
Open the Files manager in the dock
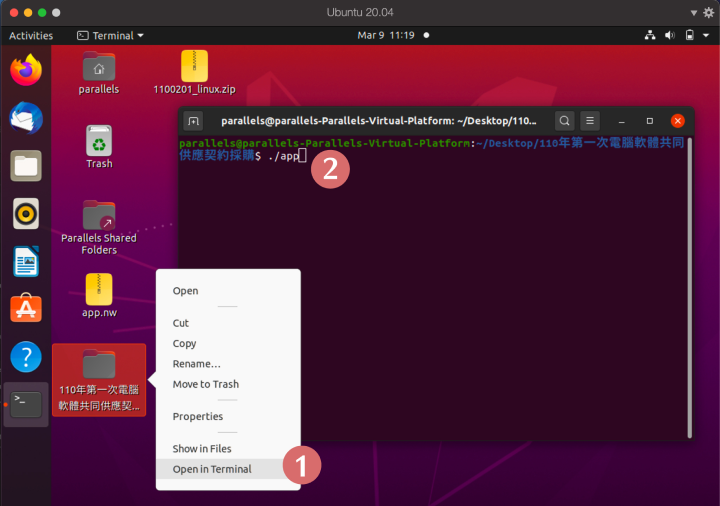coord(26,166)
